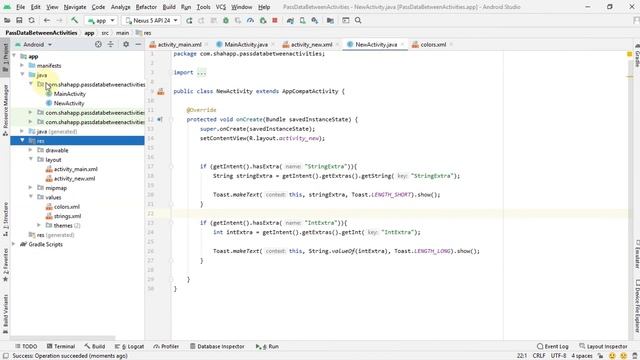640x360 pixels.
Task: Launch the profiler gauge icon in toolbar
Action: (250, 20)
